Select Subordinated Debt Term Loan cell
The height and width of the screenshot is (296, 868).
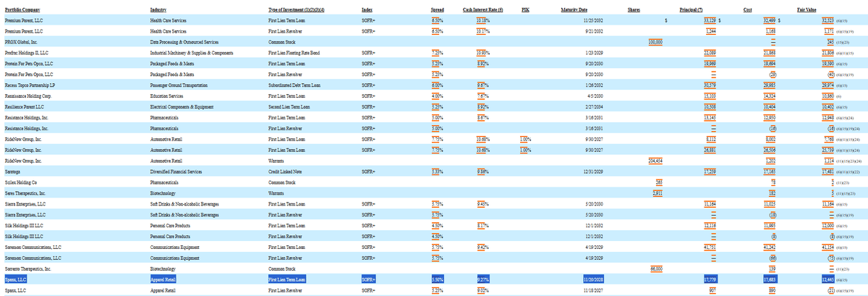coord(294,84)
